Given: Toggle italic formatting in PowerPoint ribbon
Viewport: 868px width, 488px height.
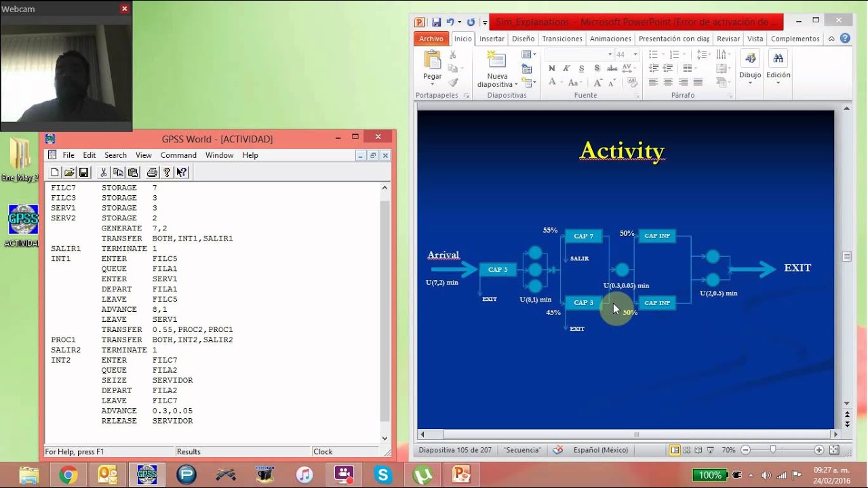Looking at the screenshot, I should (567, 68).
